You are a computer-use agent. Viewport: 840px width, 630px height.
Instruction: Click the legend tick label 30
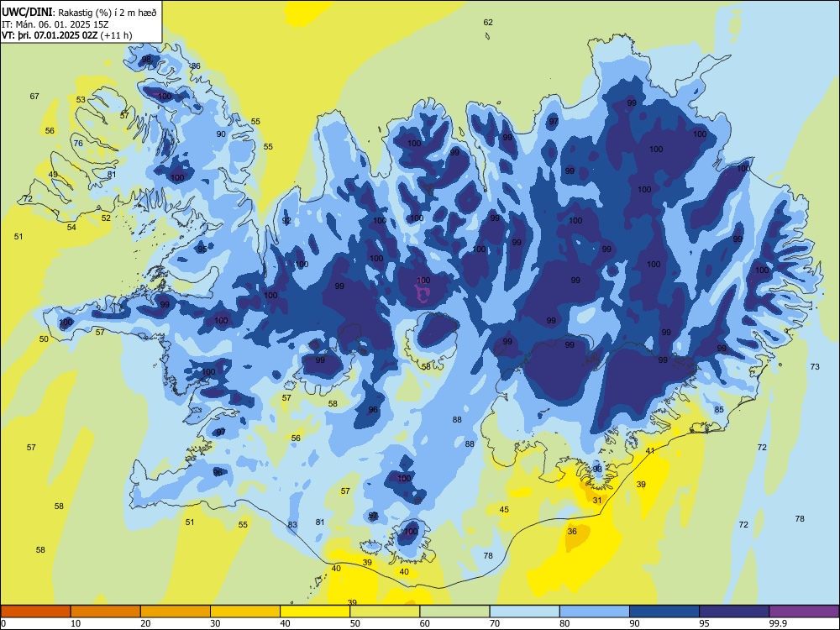click(215, 623)
